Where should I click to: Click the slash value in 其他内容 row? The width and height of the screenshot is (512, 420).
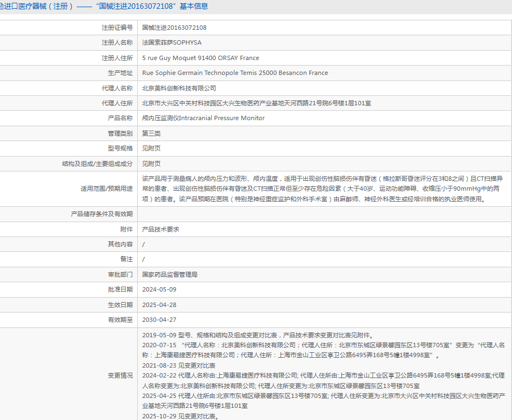pos(143,244)
